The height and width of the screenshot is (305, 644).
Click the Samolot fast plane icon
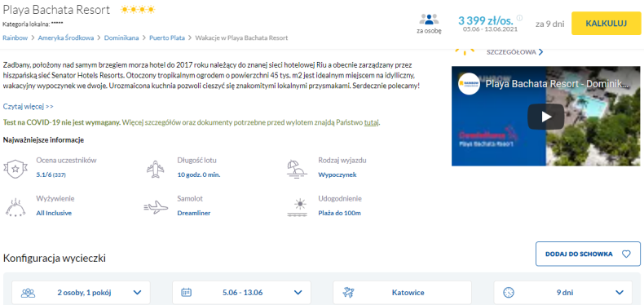(x=156, y=207)
